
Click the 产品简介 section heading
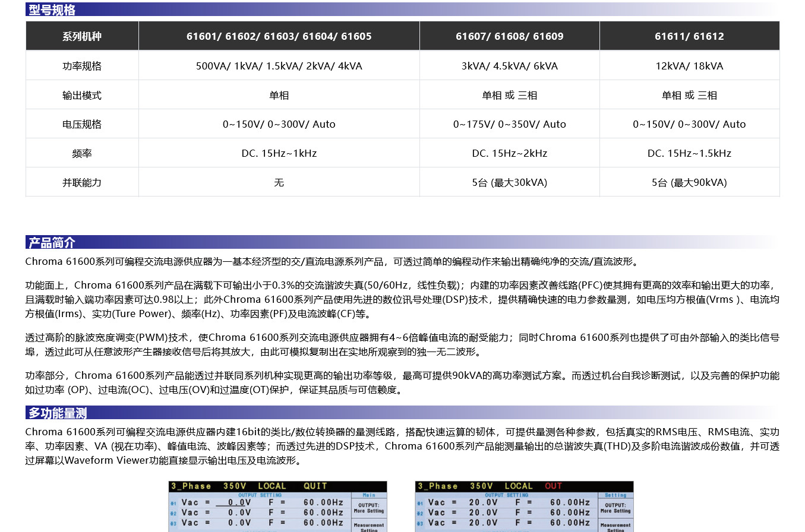(x=52, y=242)
